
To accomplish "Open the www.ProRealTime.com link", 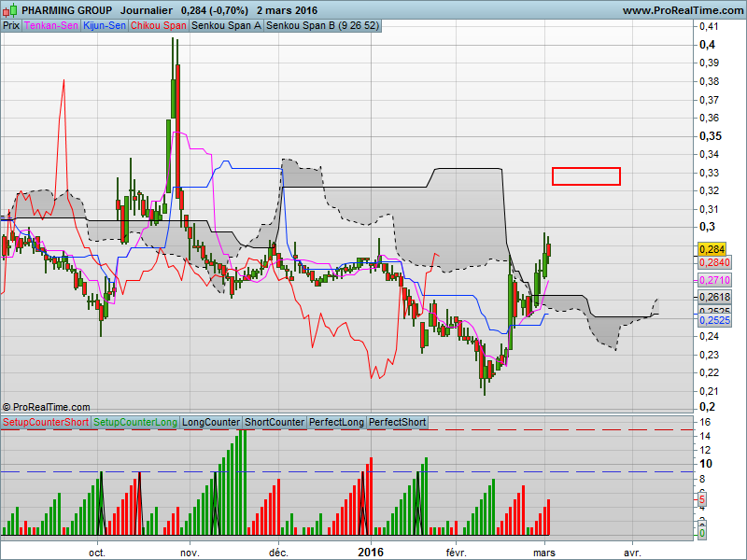I will (682, 10).
